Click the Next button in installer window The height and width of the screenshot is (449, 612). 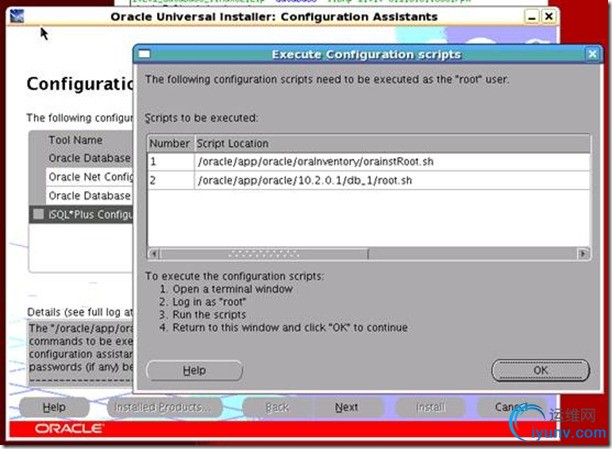pyautogui.click(x=347, y=407)
